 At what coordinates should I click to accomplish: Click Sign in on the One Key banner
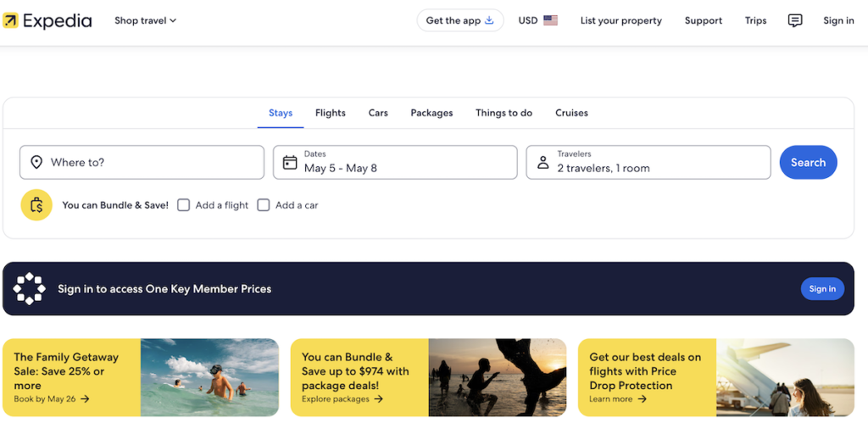822,288
